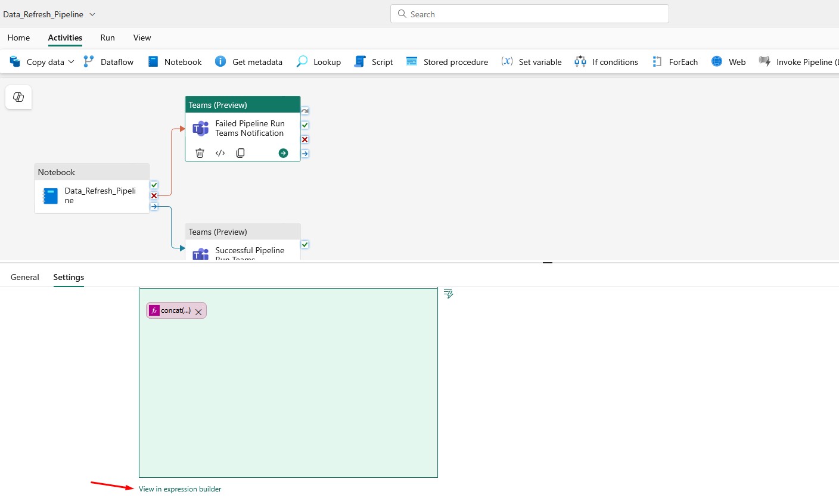The height and width of the screenshot is (504, 839).
Task: Add a ForEach activity
Action: (x=675, y=62)
